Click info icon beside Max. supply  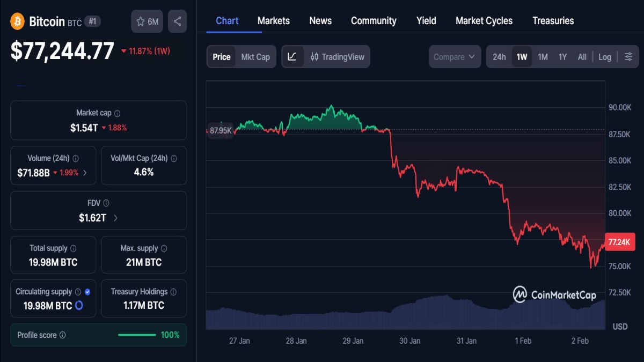pos(164,249)
